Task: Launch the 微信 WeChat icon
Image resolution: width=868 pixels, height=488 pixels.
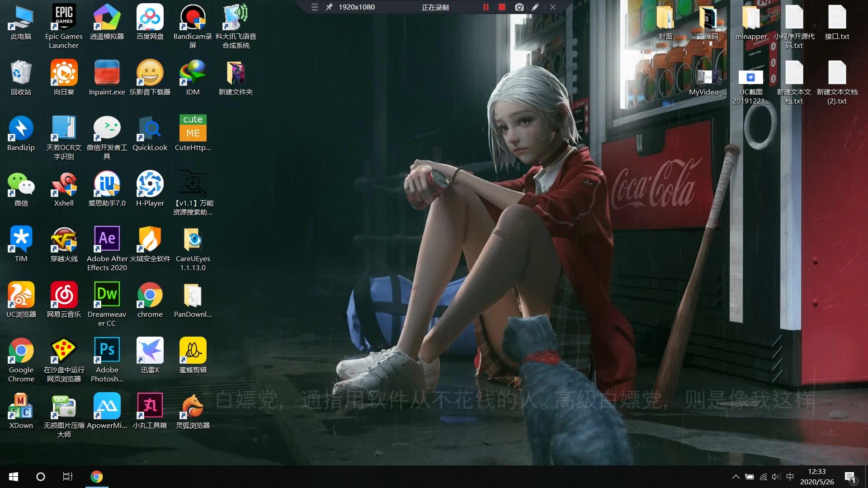Action: tap(21, 189)
